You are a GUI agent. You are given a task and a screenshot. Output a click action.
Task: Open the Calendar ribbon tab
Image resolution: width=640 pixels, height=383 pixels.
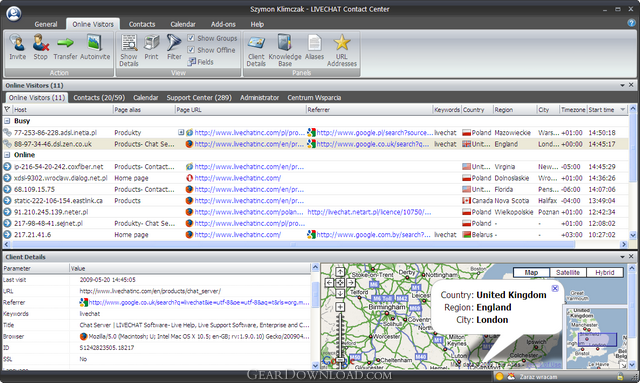(x=183, y=24)
